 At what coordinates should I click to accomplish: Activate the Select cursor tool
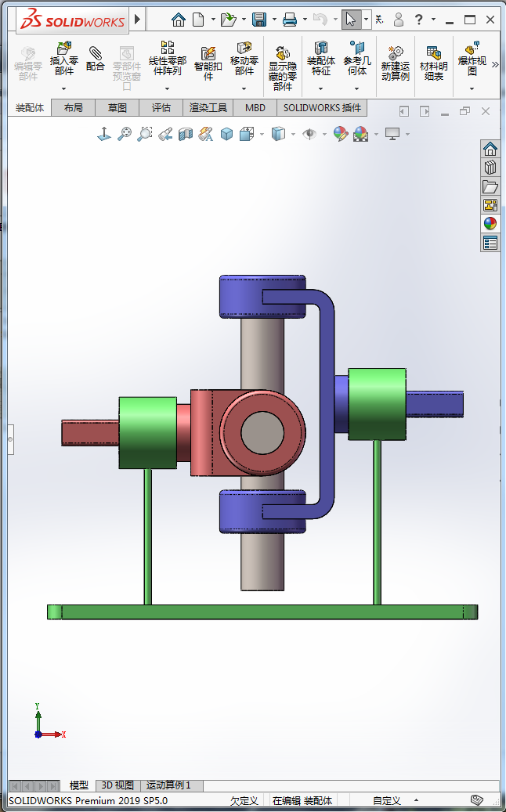351,20
